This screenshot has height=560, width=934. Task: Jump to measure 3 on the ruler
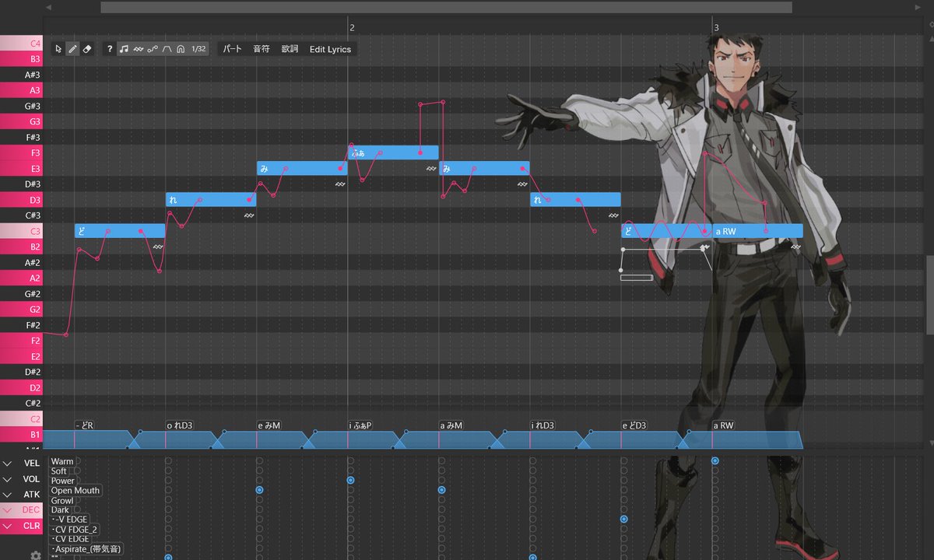[x=715, y=27]
